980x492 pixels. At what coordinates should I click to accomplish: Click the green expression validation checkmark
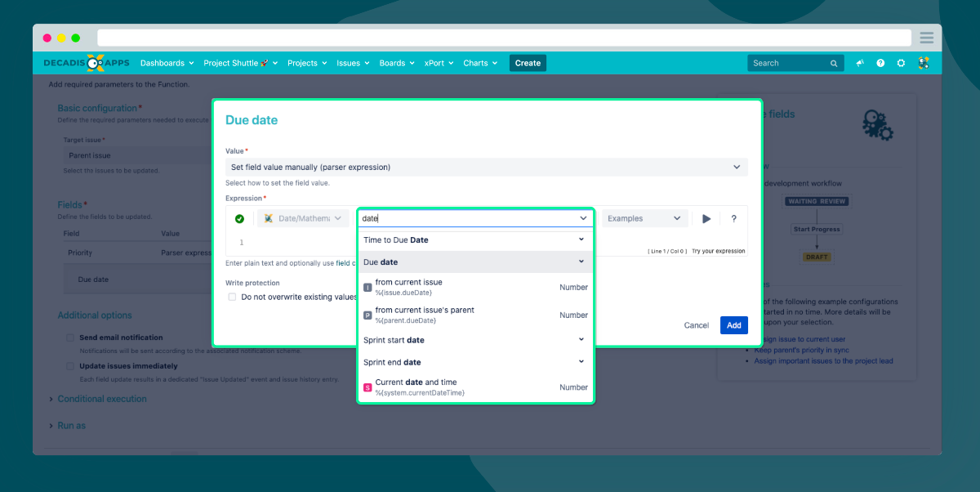tap(239, 219)
